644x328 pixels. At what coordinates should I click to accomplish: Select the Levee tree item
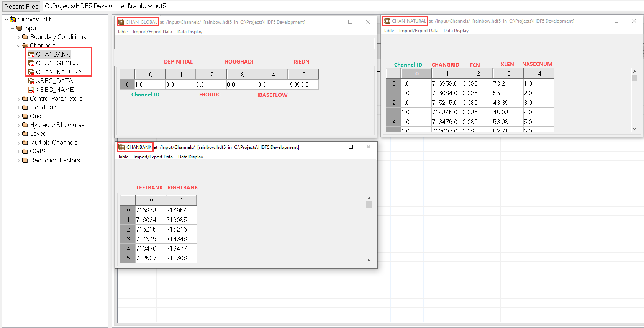(x=38, y=134)
